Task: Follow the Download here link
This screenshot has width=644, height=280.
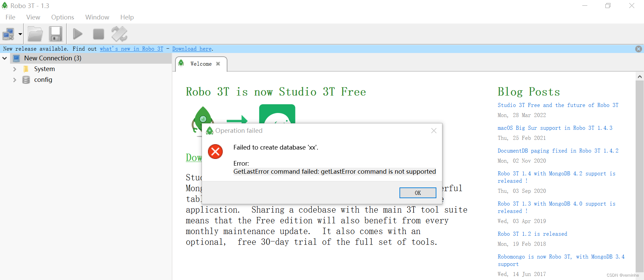Action: [192, 49]
